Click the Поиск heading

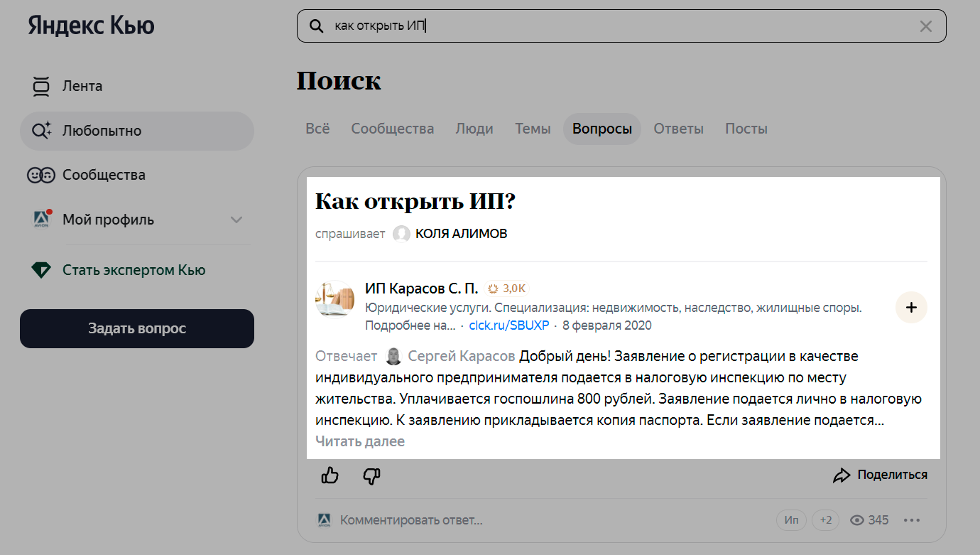coord(339,81)
